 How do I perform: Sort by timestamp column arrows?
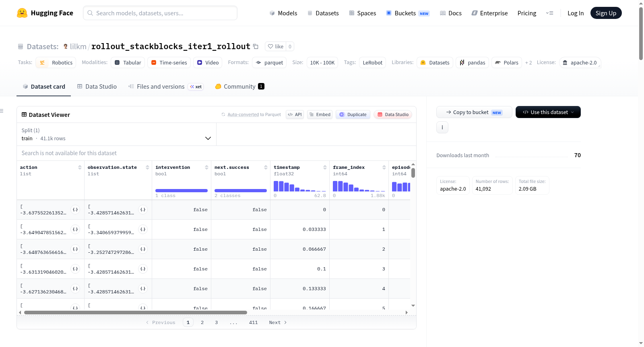click(x=325, y=167)
